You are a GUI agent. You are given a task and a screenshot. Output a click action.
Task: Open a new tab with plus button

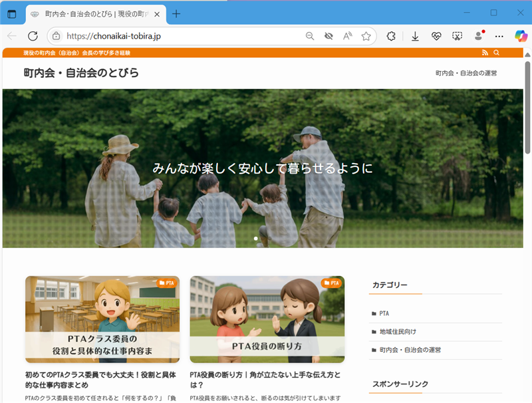[x=176, y=13]
